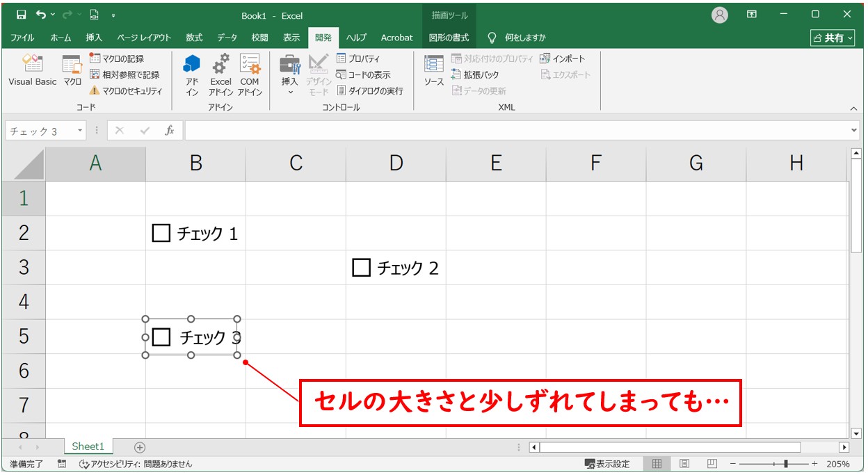The width and height of the screenshot is (868, 475).
Task: Click the zoom out minus button
Action: point(732,464)
